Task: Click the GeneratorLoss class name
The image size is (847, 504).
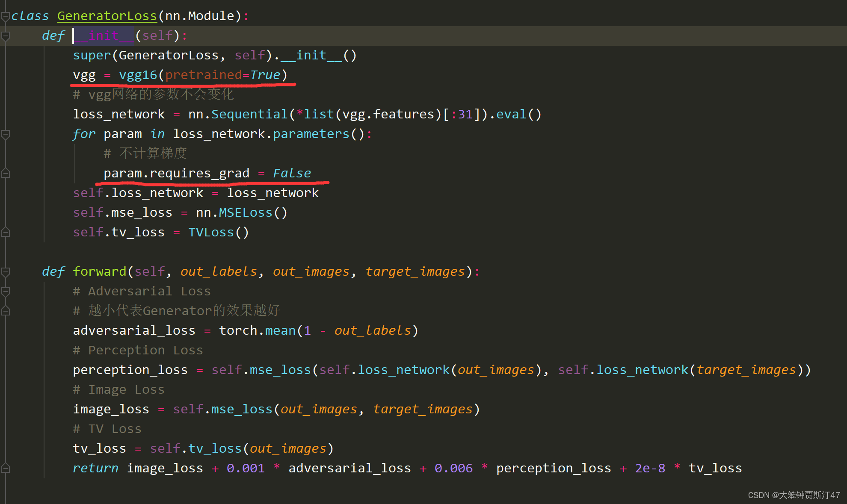Action: tap(107, 16)
